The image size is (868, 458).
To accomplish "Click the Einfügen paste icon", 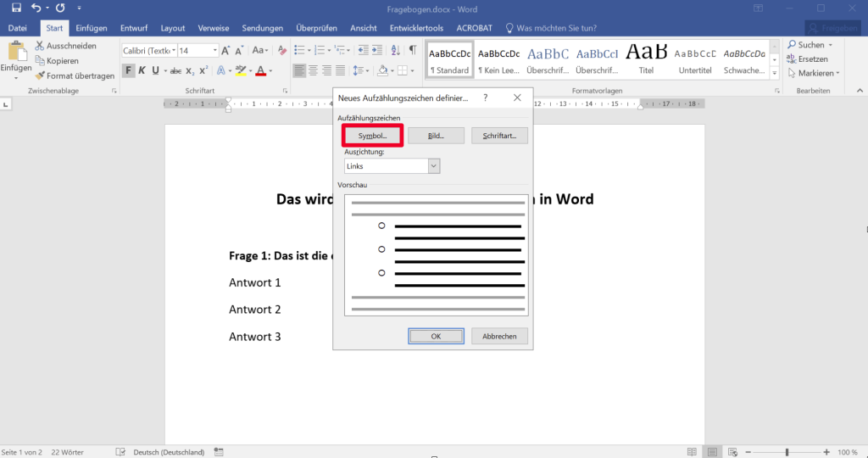I will pyautogui.click(x=16, y=51).
